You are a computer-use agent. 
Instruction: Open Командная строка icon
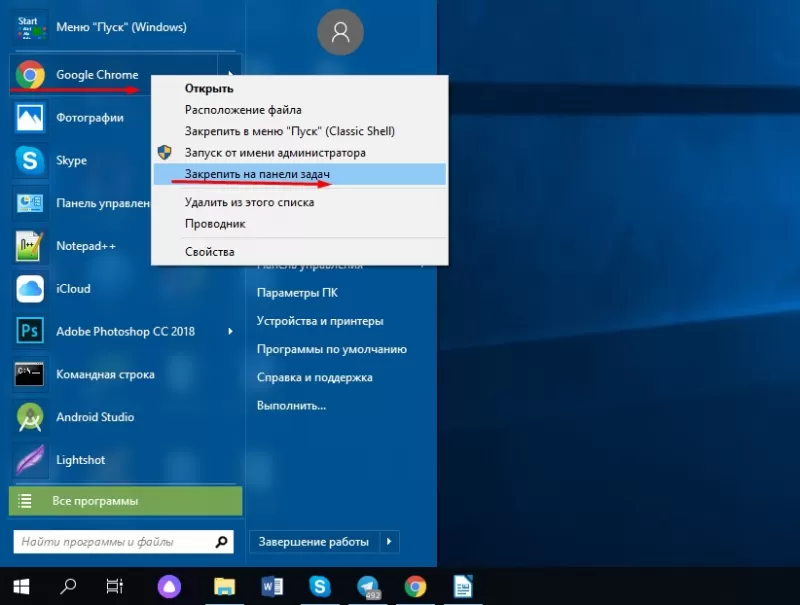pyautogui.click(x=30, y=374)
